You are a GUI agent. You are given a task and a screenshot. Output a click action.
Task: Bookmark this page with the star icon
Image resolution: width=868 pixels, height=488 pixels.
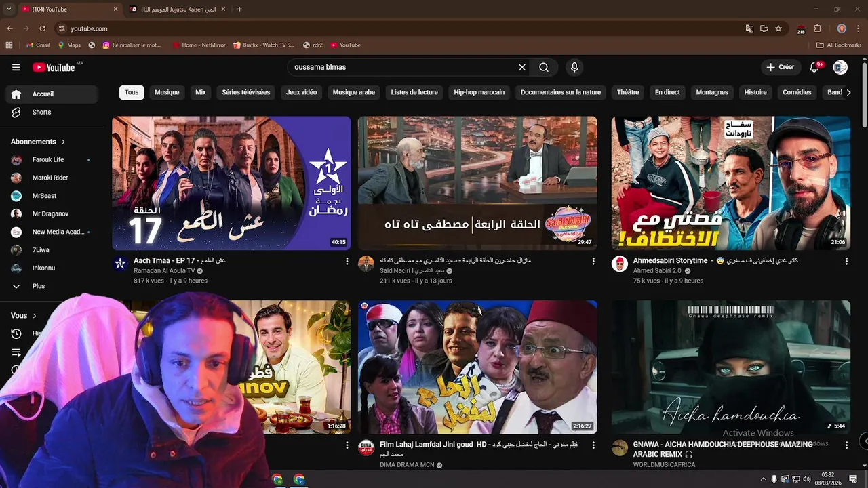[778, 28]
